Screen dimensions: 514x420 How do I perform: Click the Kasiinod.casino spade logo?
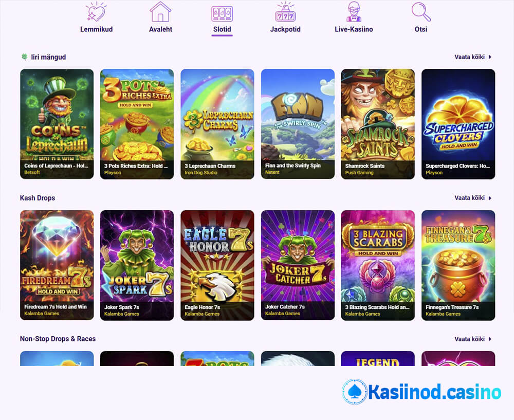click(x=354, y=392)
